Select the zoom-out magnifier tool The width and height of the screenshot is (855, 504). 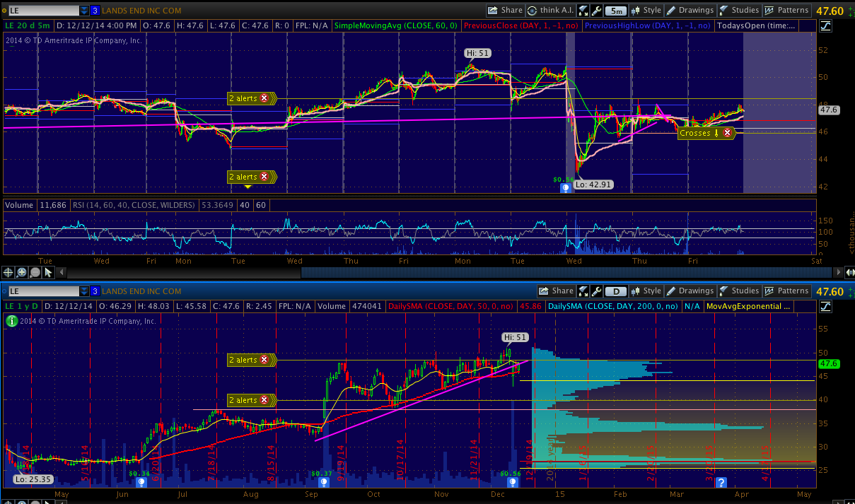pyautogui.click(x=35, y=272)
